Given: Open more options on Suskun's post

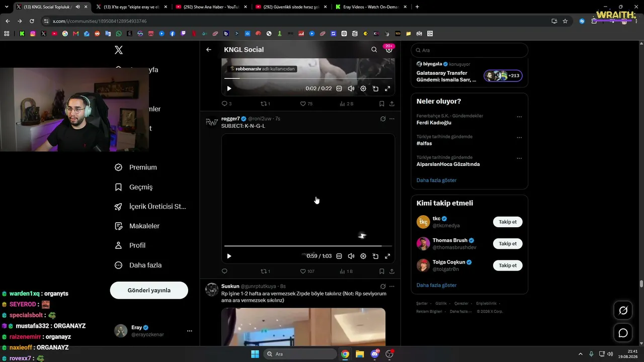Looking at the screenshot, I should point(392,286).
